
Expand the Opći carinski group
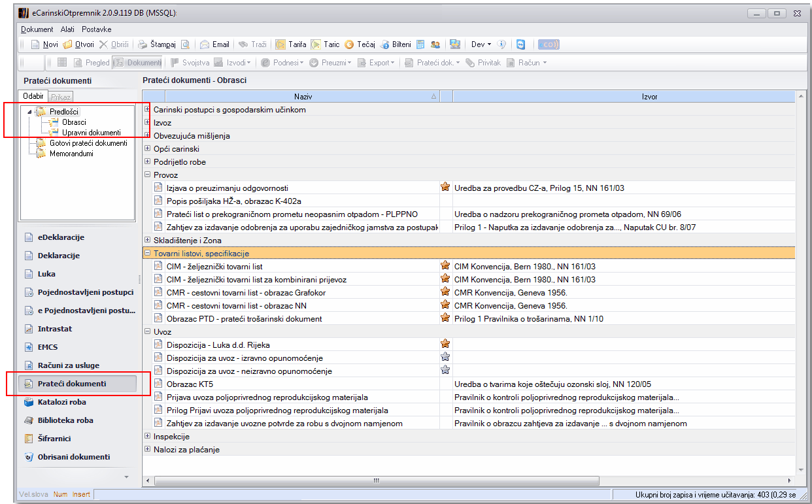(148, 148)
